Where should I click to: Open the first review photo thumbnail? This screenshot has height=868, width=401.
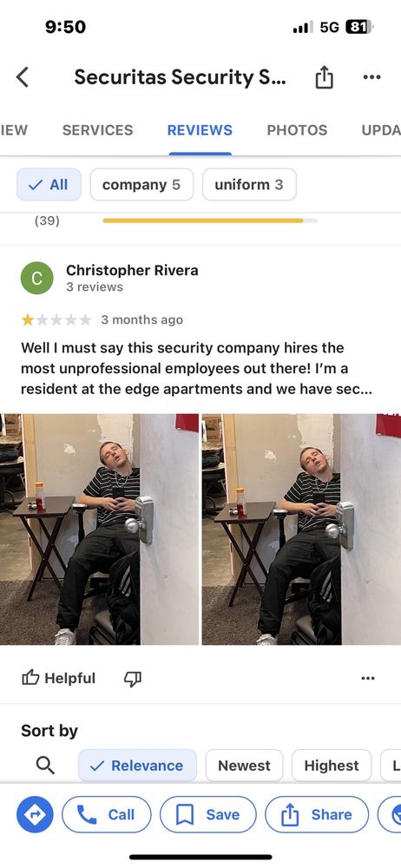99,529
